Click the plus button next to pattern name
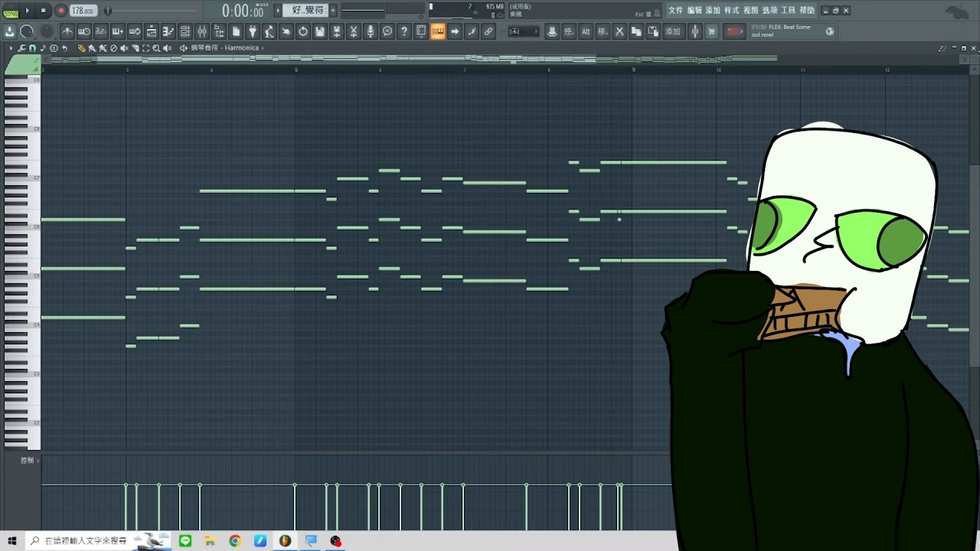980x551 pixels. coord(333,11)
